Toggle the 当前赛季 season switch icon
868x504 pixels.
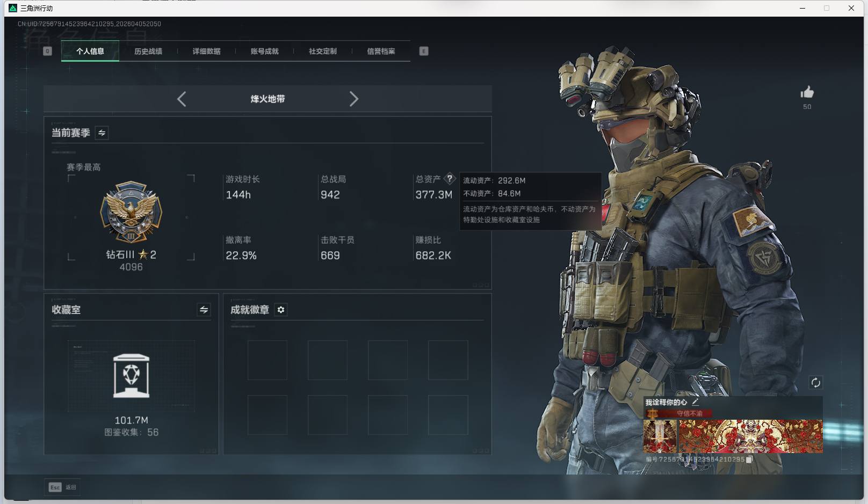(x=102, y=133)
